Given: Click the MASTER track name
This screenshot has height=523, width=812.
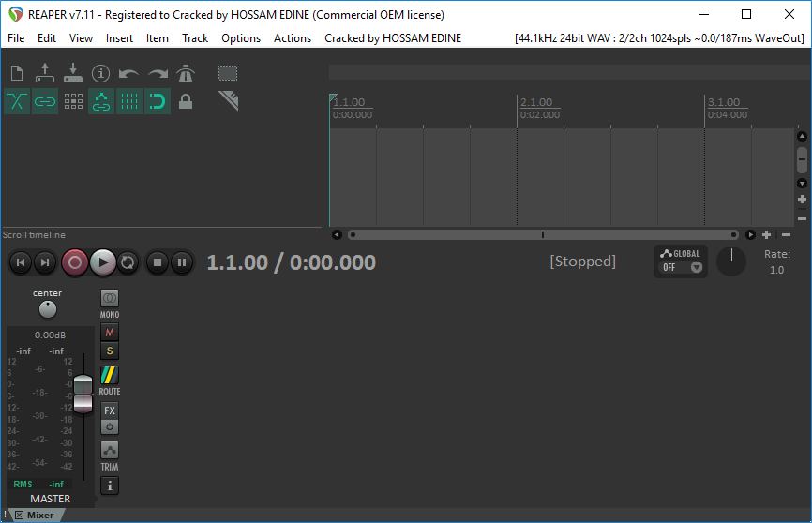Looking at the screenshot, I should (x=50, y=499).
